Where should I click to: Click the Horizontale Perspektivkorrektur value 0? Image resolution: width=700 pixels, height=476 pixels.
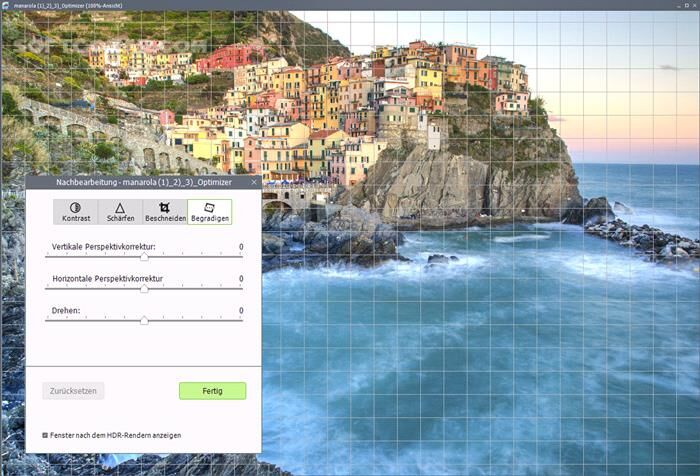pos(241,279)
